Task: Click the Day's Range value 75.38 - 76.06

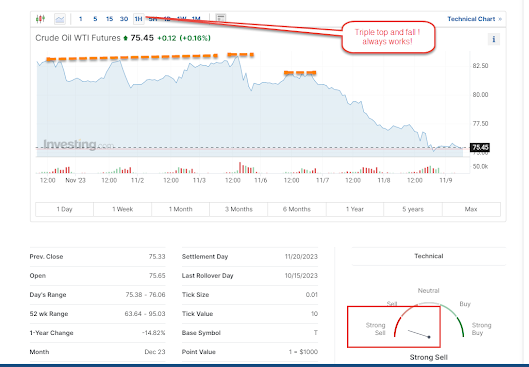Action: 145,294
